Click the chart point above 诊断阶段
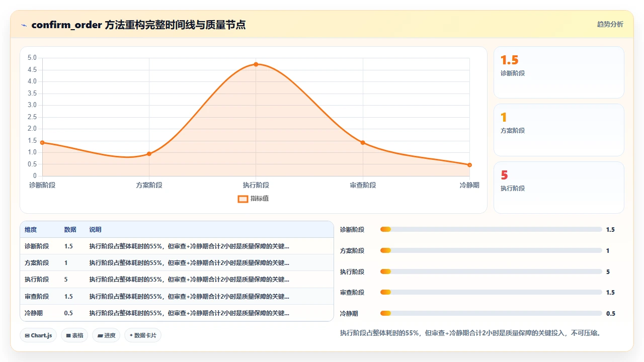This screenshot has width=644, height=362. (x=42, y=143)
